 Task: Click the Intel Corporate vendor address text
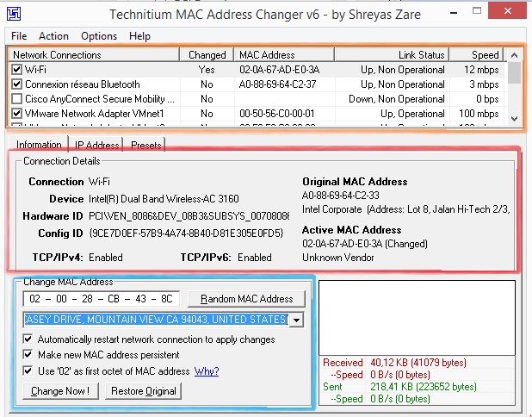405,209
